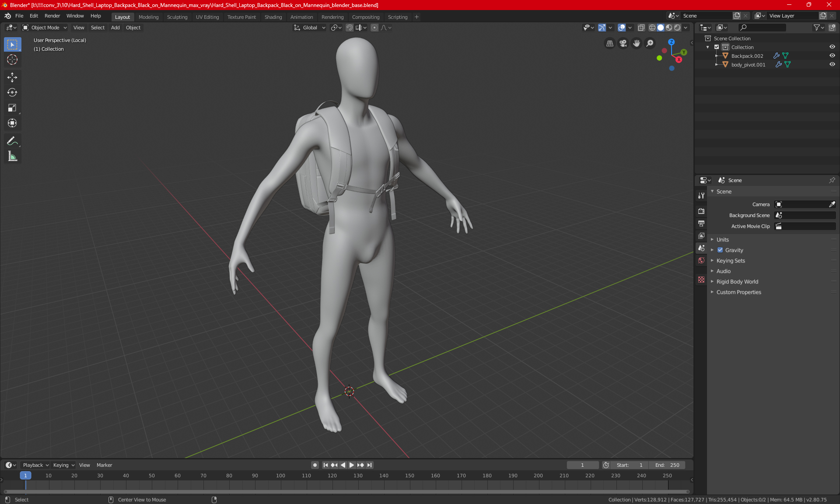This screenshot has height=504, width=840.
Task: Expand Units panel
Action: click(x=722, y=239)
